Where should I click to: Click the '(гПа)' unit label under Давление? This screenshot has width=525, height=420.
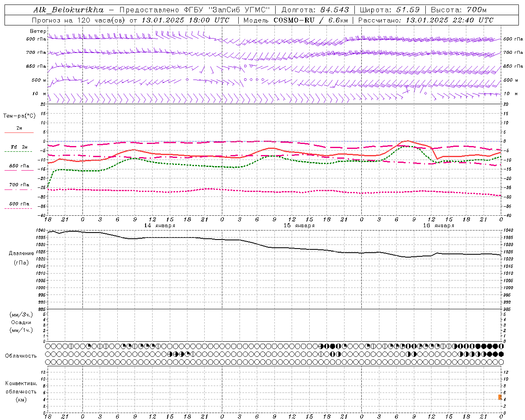[21, 262]
